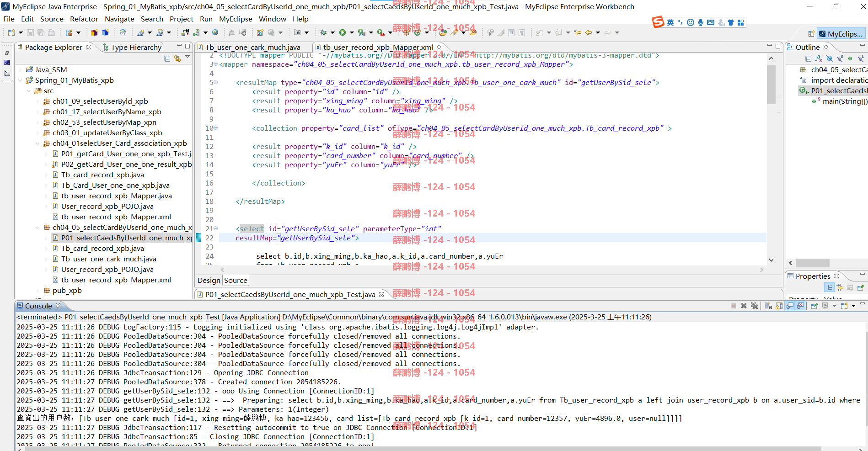Click the Sogou microphone voice icon
Screen dimensions: 868x451
[x=700, y=22]
